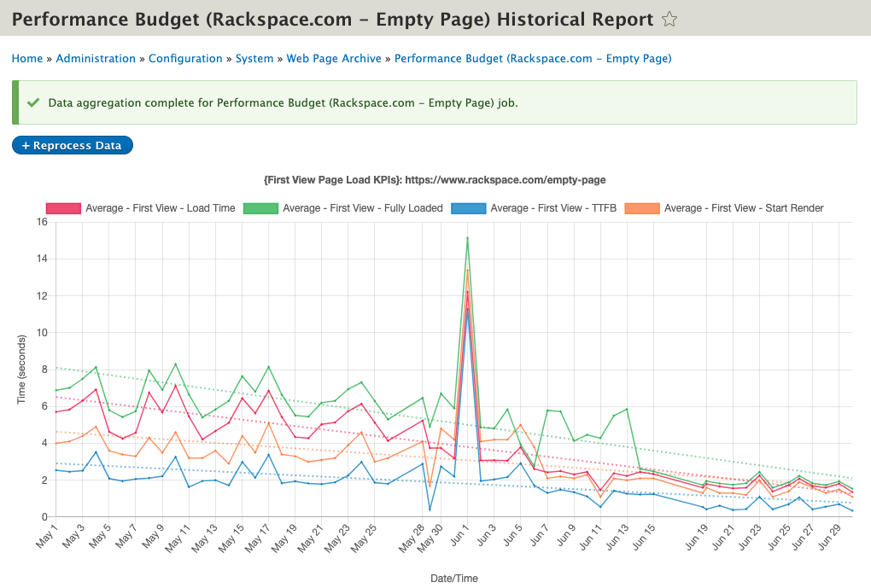Click the TTFB low point near May 29

click(430, 509)
